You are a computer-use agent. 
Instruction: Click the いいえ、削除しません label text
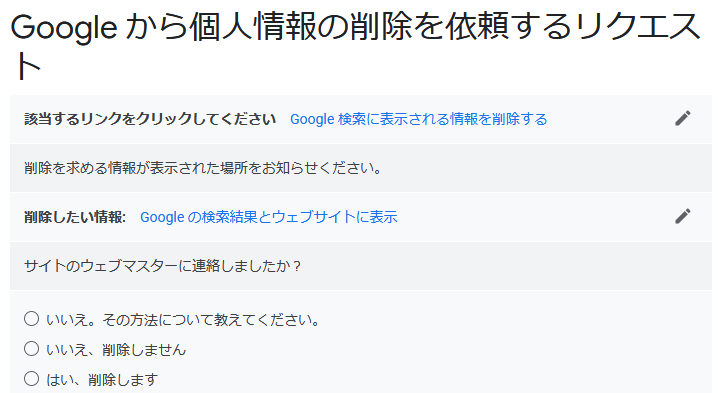coord(116,350)
